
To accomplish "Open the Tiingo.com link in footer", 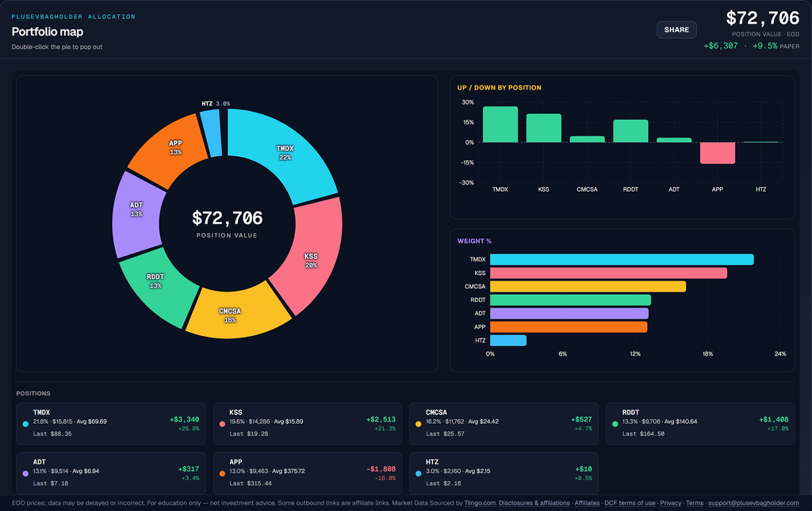I will tap(480, 503).
